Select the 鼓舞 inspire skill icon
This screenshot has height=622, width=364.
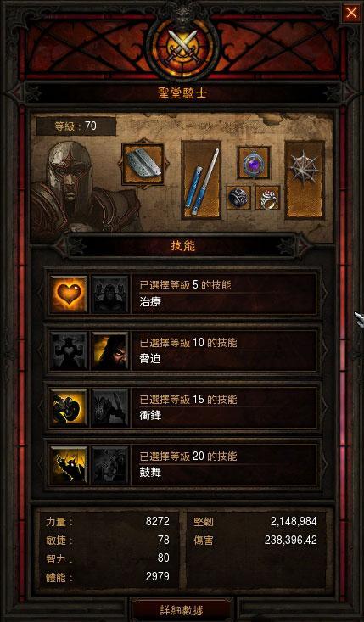coord(69,464)
